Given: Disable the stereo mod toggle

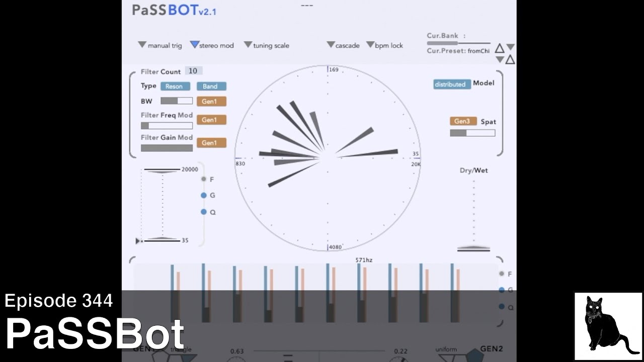Looking at the screenshot, I should pyautogui.click(x=194, y=45).
